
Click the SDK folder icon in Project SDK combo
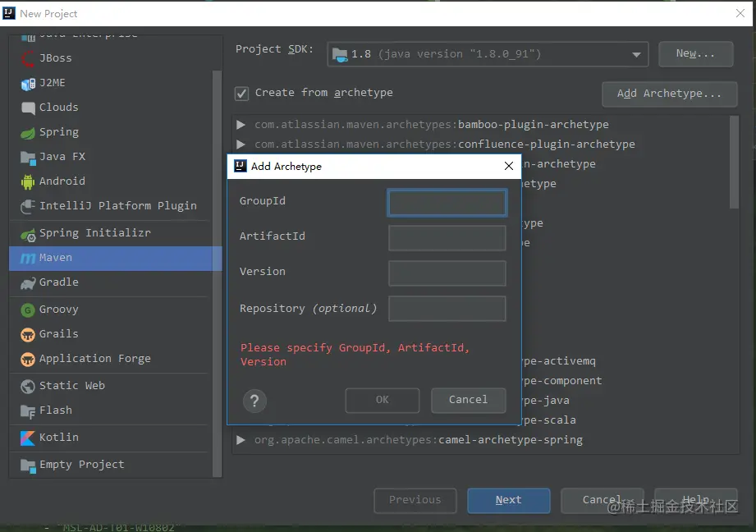[340, 55]
